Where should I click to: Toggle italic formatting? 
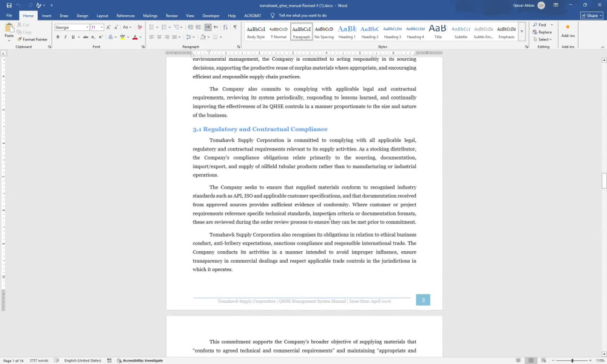[x=66, y=37]
